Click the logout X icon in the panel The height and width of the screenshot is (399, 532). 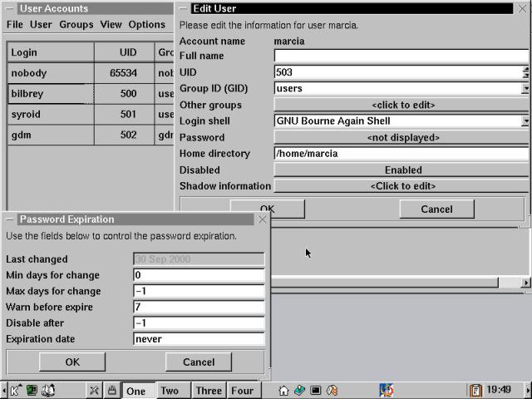pyautogui.click(x=95, y=390)
